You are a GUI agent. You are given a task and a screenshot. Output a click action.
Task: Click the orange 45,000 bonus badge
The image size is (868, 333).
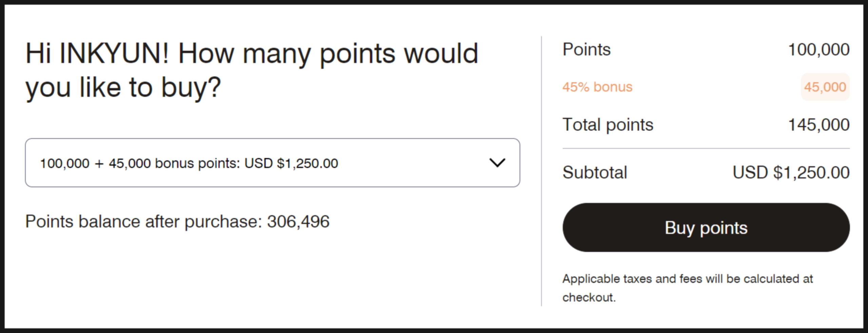[x=825, y=87]
